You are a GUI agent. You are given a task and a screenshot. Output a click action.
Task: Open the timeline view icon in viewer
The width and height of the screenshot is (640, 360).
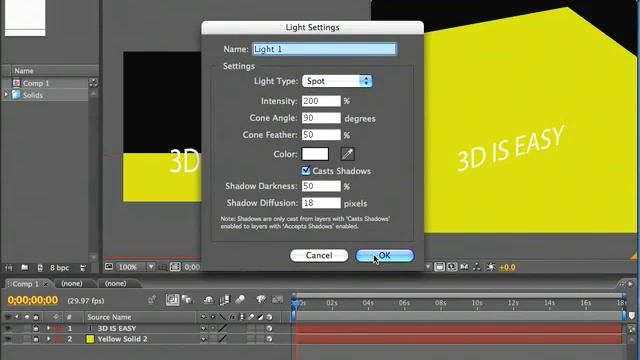[x=464, y=267]
